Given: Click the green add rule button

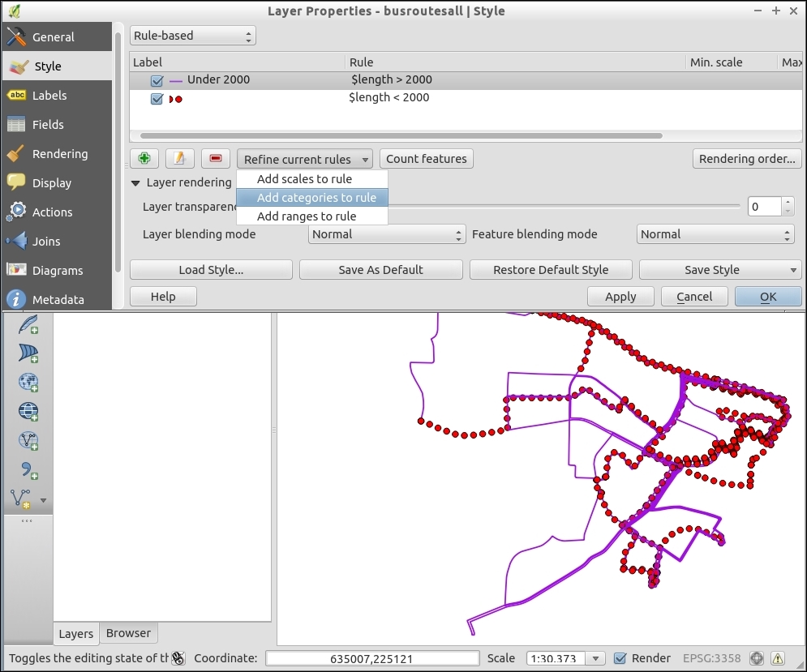Looking at the screenshot, I should pyautogui.click(x=144, y=159).
